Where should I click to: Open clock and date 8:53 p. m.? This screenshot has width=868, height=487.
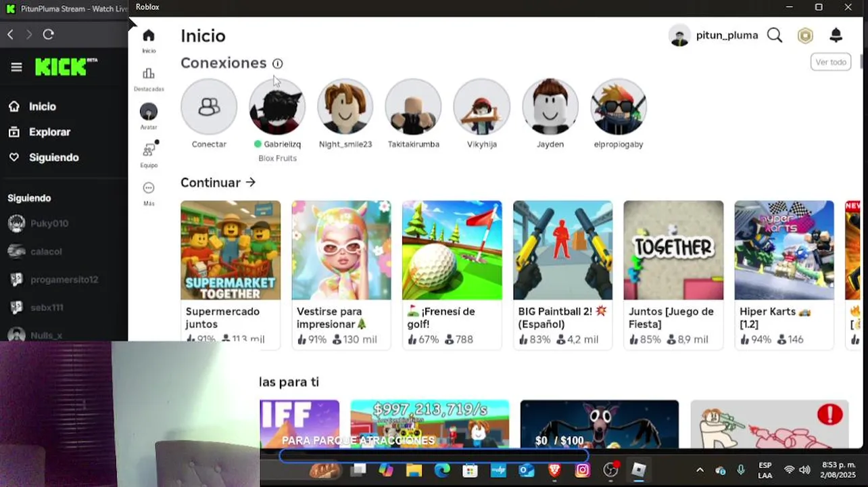coord(838,470)
